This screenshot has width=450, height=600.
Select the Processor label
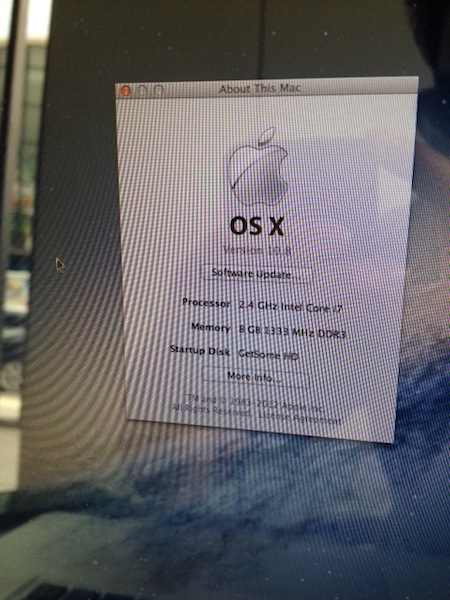click(x=206, y=303)
